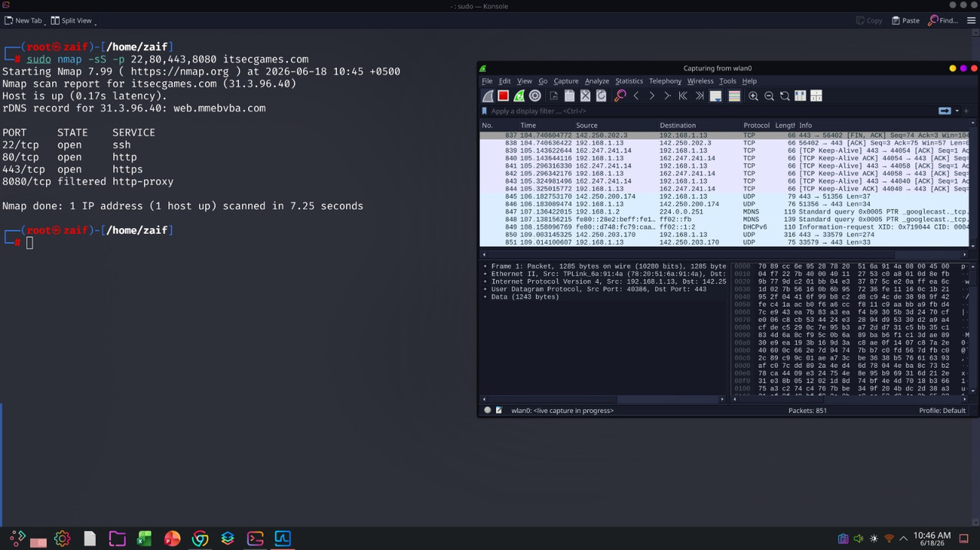Stop the running Wireshark capture

point(503,96)
